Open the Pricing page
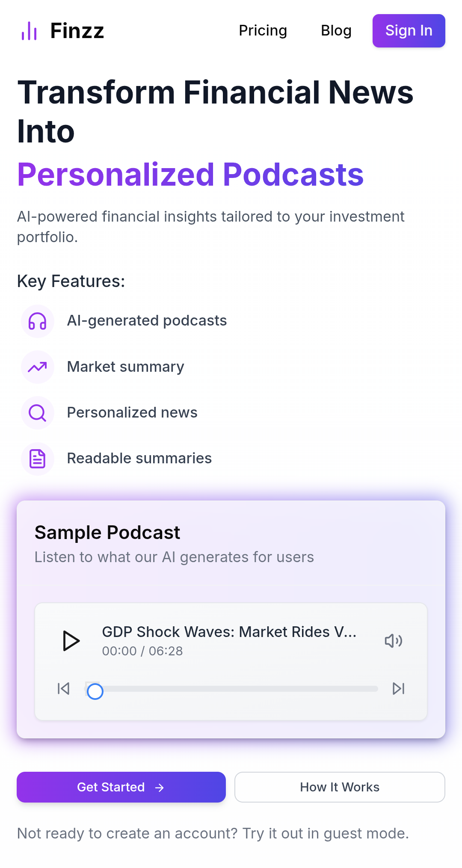Viewport: 462px width, 868px height. (263, 31)
